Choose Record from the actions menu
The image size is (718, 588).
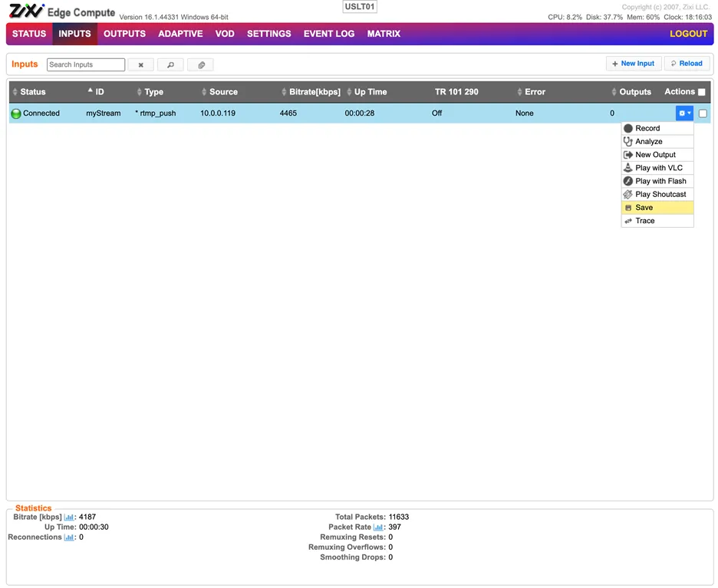pyautogui.click(x=657, y=129)
